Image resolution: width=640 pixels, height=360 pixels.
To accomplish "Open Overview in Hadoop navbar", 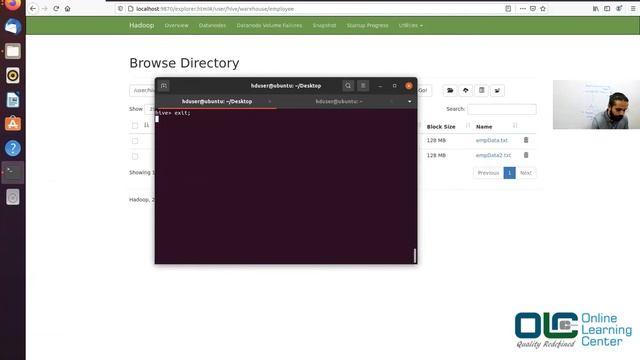I will tap(176, 25).
